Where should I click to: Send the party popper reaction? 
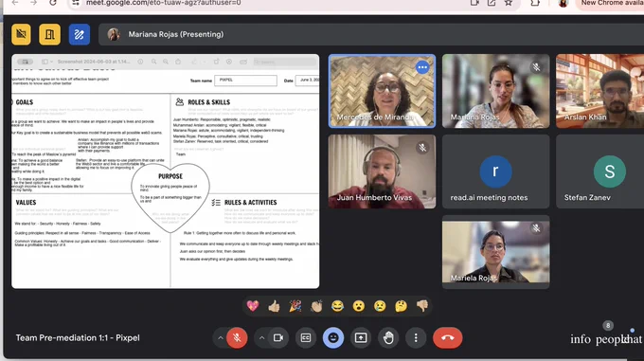coord(295,306)
